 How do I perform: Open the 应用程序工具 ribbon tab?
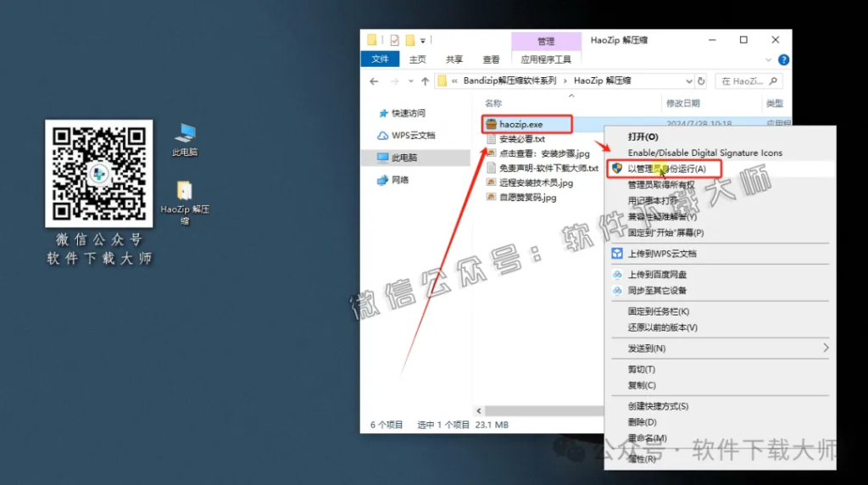546,59
